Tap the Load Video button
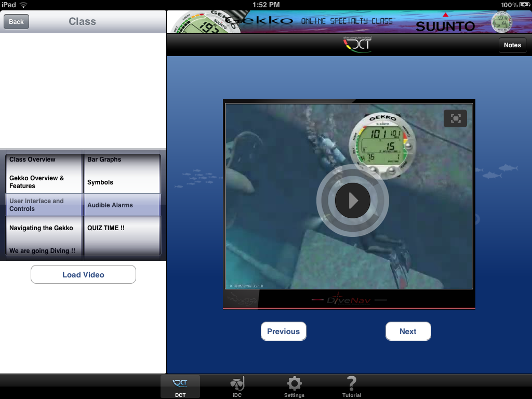The height and width of the screenshot is (399, 532). coord(83,274)
